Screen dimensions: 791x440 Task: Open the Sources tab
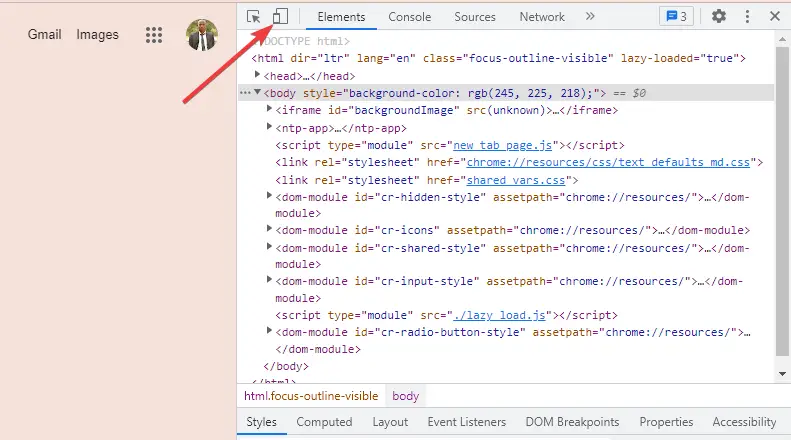click(475, 17)
